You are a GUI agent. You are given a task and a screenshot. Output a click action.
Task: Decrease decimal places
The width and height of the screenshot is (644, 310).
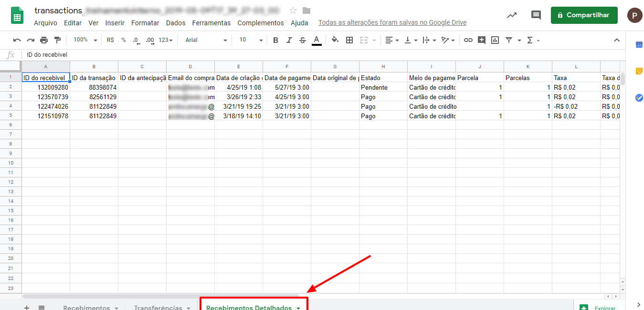(x=136, y=40)
